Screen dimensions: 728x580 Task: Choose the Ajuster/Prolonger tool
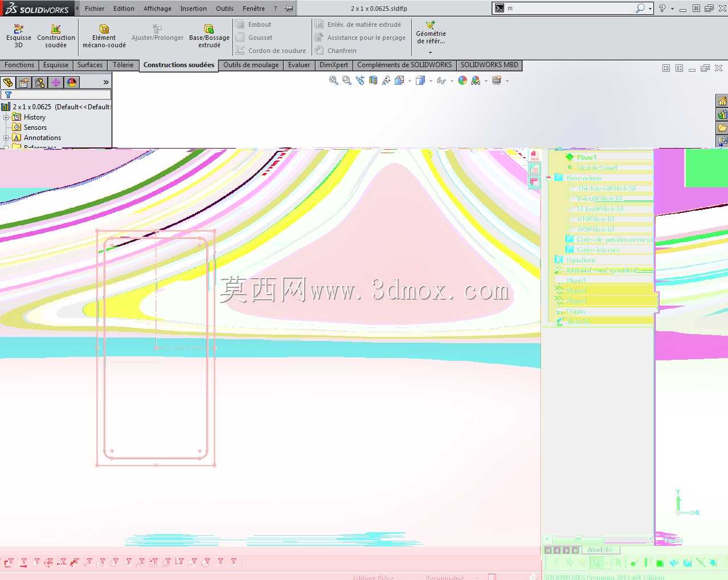[157, 33]
